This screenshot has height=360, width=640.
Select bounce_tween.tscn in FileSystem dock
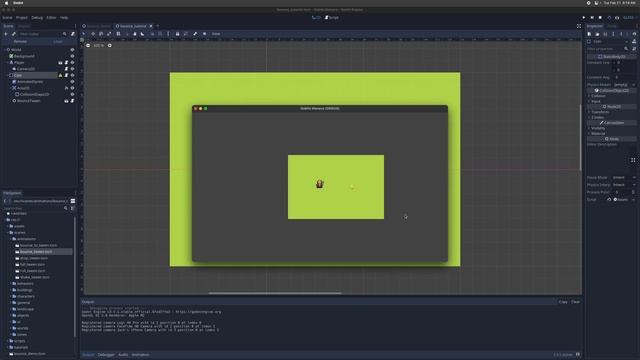36,252
